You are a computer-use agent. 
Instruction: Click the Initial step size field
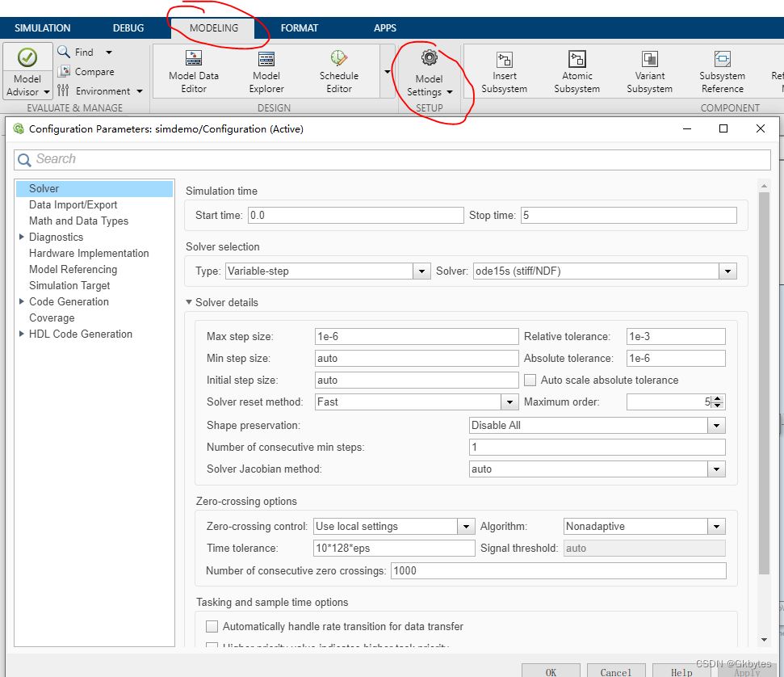point(417,380)
